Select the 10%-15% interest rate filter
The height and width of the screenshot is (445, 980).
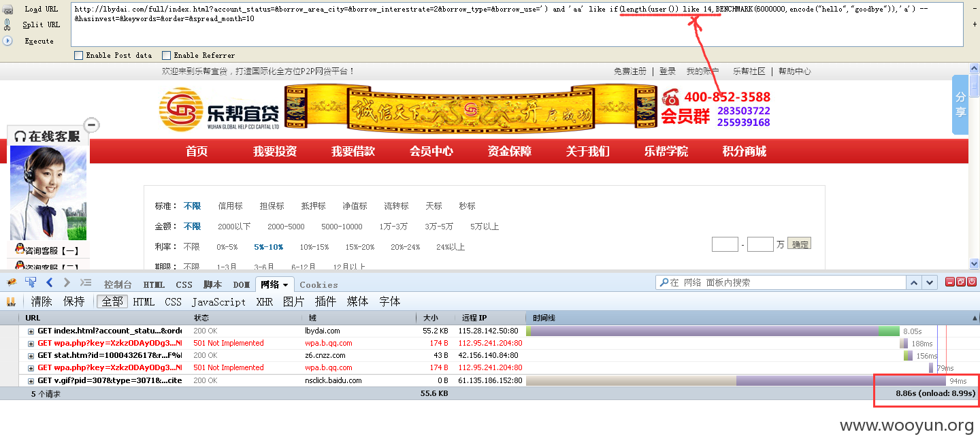coord(314,247)
